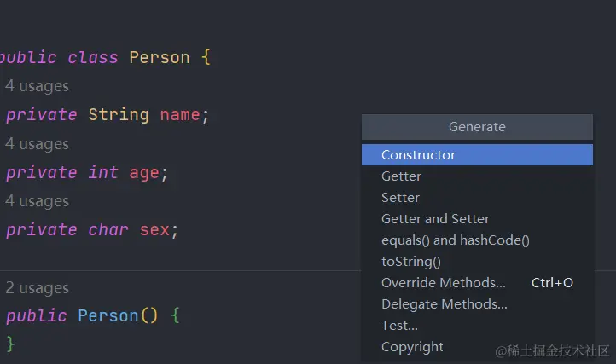
Task: Select Getter and Setter entry
Action: 435,219
